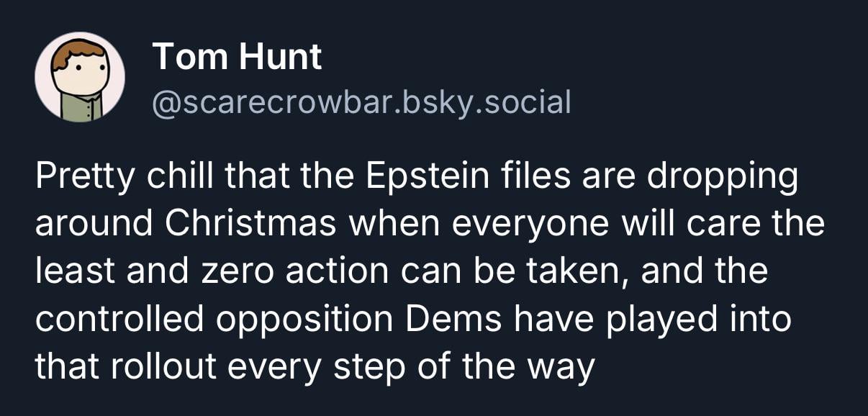Viewport: 868px width, 416px height.
Task: Click the word "Dems" in the post
Action: [x=446, y=320]
